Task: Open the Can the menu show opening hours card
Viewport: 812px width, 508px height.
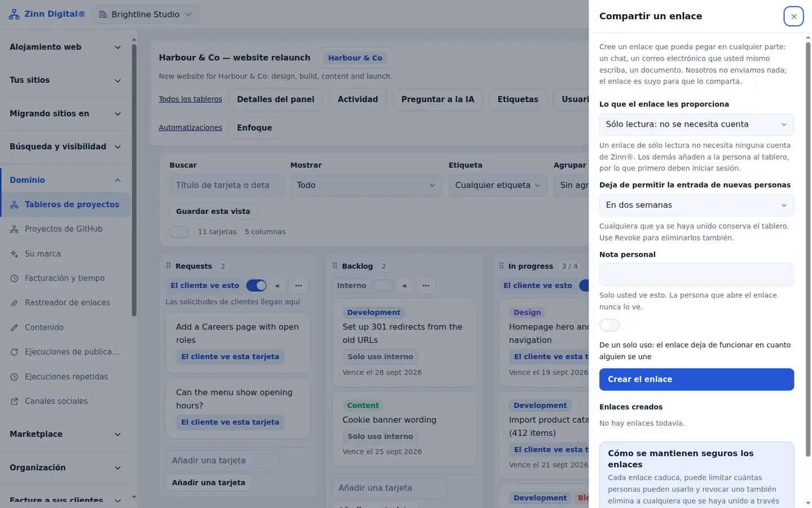Action: click(237, 409)
